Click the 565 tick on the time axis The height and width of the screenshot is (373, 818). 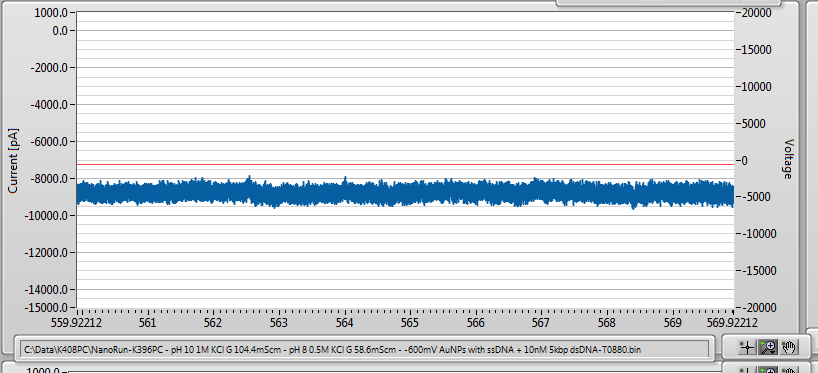click(x=410, y=323)
